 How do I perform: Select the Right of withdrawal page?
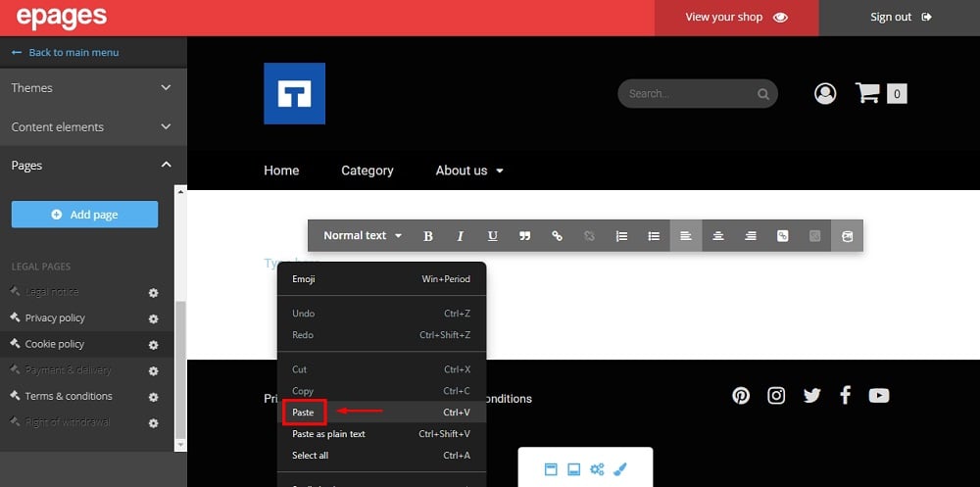click(68, 422)
